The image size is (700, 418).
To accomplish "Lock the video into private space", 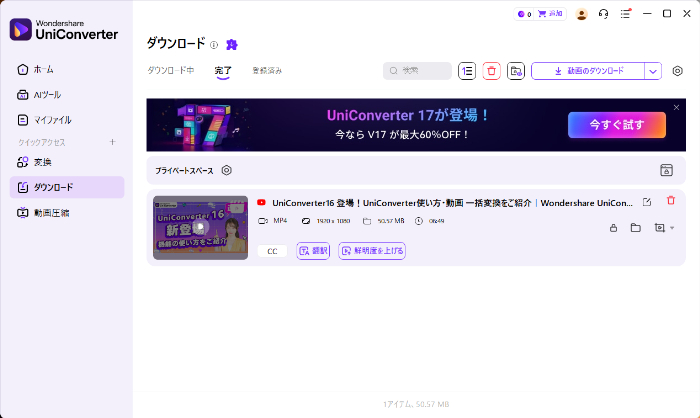I will pyautogui.click(x=614, y=228).
